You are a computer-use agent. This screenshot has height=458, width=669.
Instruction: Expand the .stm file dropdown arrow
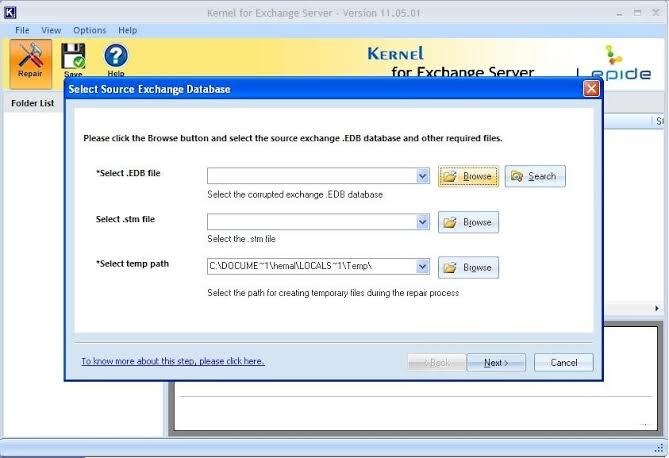pyautogui.click(x=423, y=222)
